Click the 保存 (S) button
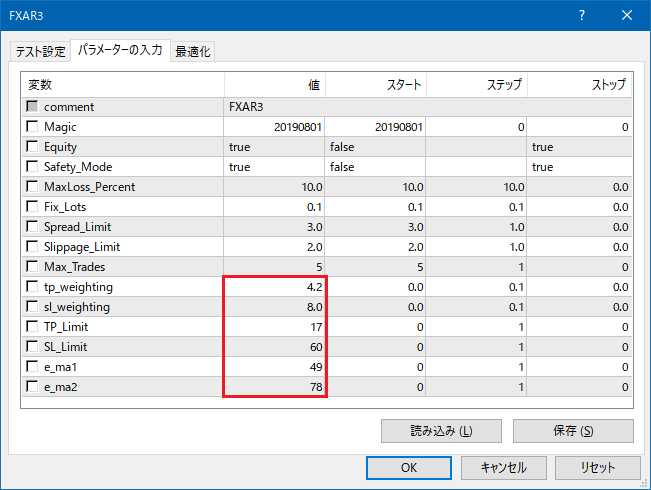651x490 pixels. pos(573,431)
